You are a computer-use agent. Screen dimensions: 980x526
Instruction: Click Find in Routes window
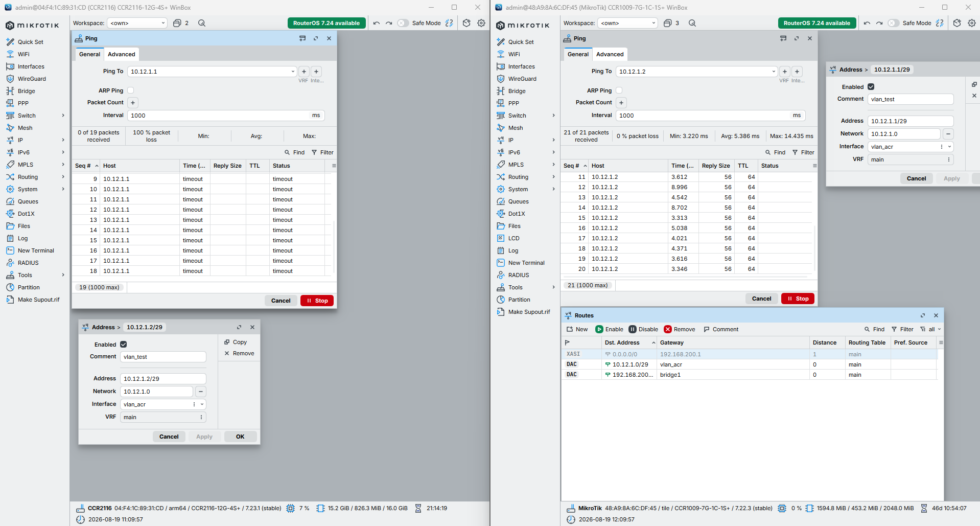pyautogui.click(x=874, y=329)
